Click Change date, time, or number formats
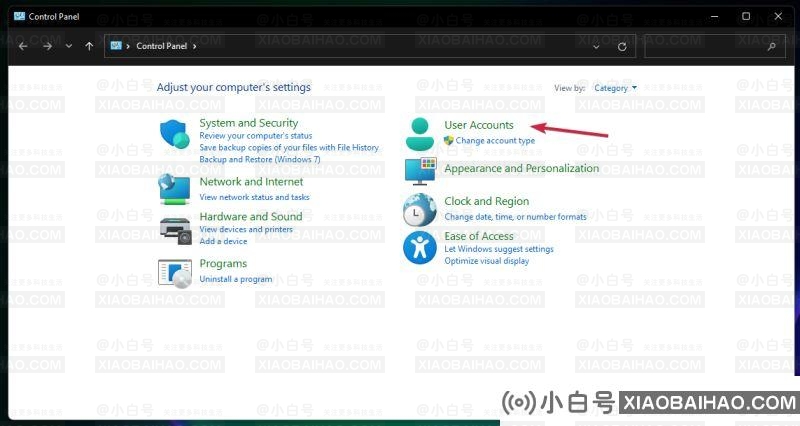Screen dimensions: 800x426 (515, 217)
